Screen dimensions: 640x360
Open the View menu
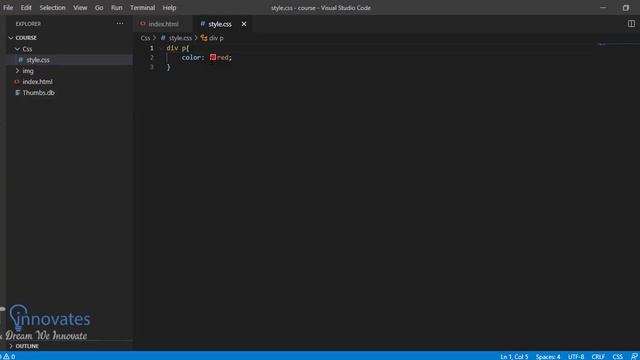click(x=80, y=8)
